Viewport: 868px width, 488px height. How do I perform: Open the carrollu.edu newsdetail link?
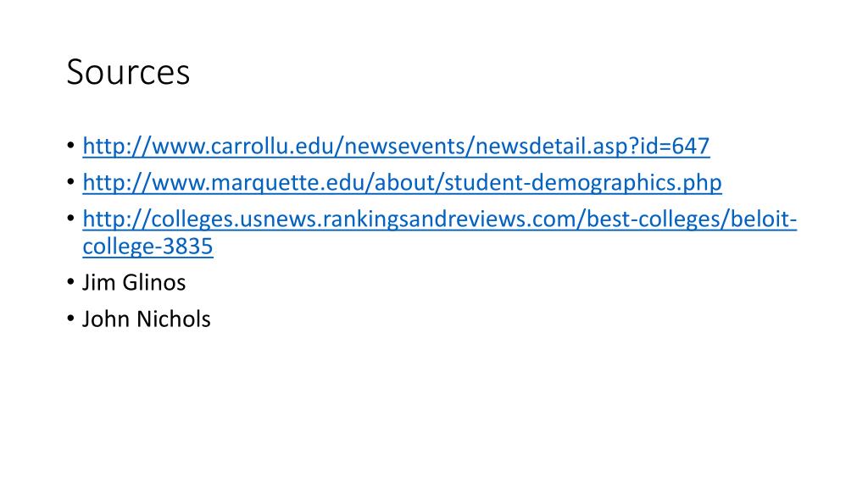[x=396, y=146]
